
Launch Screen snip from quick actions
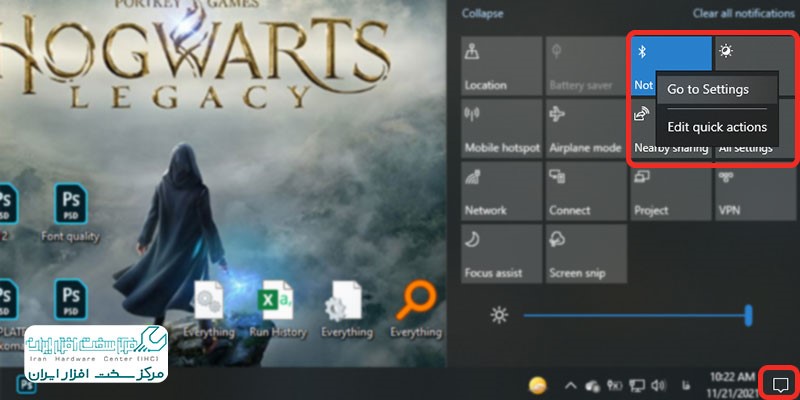(x=586, y=254)
